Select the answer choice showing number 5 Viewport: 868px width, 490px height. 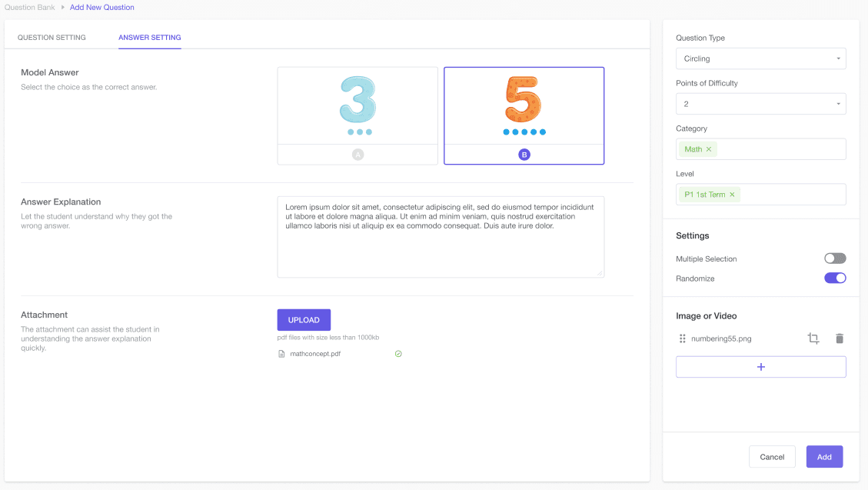524,115
